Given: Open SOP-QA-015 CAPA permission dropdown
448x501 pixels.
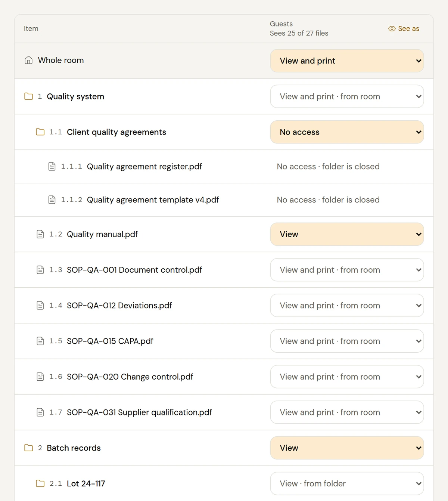Looking at the screenshot, I should 347,341.
